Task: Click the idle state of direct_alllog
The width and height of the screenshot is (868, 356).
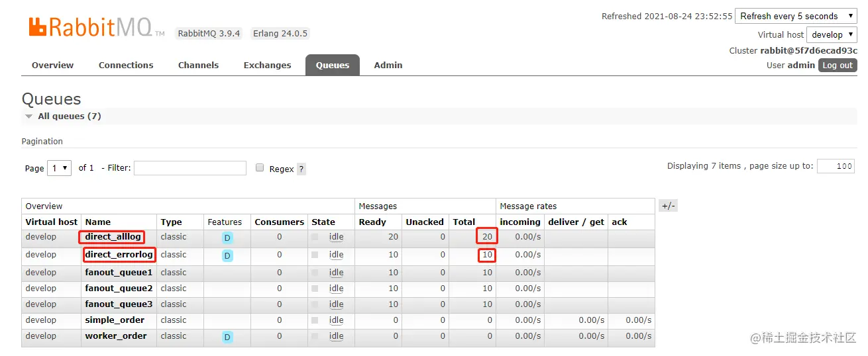Action: pyautogui.click(x=337, y=237)
